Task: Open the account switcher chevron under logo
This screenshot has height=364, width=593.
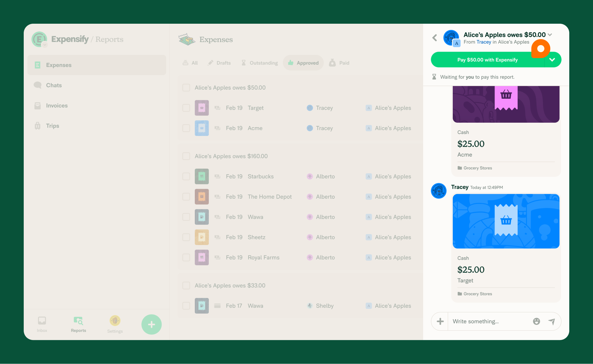Action: coord(45,45)
